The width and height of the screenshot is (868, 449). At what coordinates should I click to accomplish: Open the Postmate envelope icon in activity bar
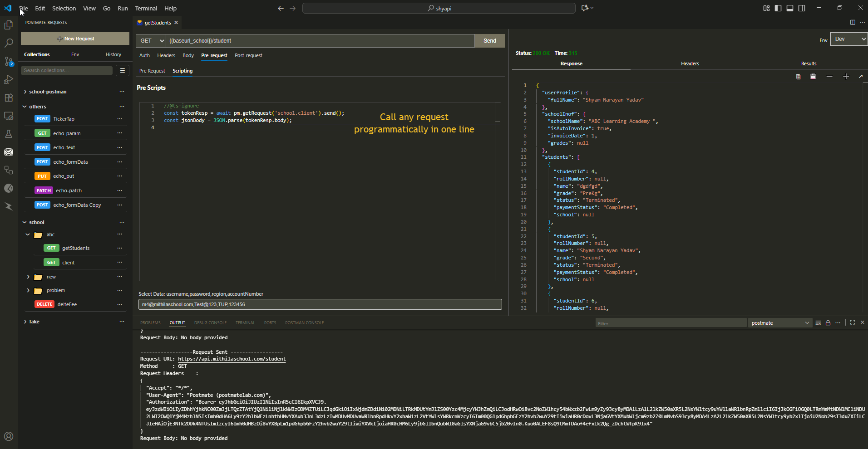[9, 152]
